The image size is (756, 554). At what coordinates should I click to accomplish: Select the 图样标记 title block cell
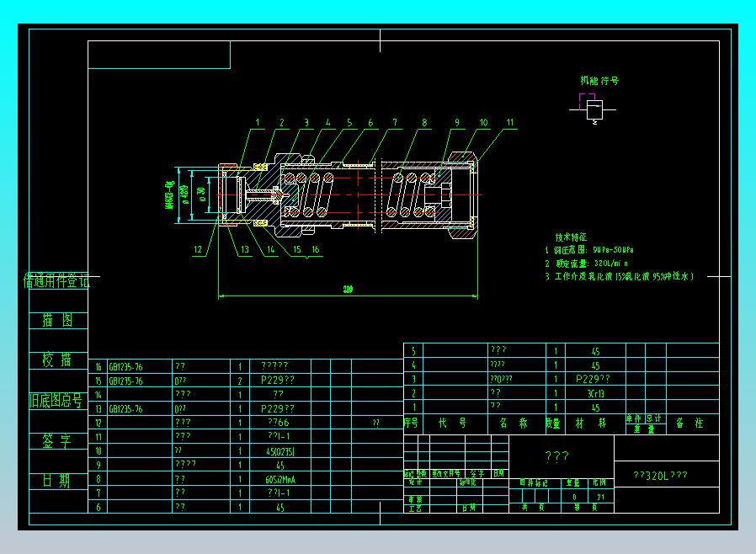point(534,482)
